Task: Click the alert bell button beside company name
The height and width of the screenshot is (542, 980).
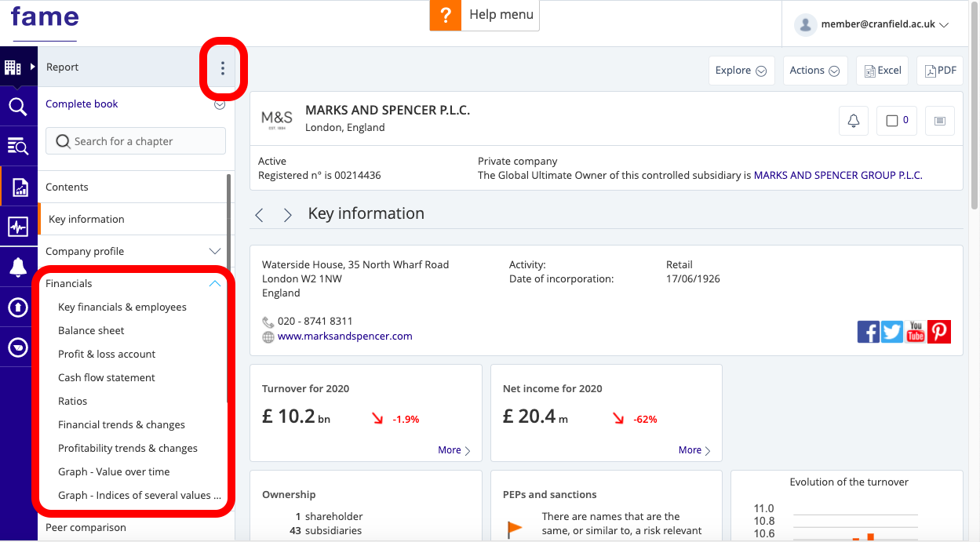Action: point(854,121)
